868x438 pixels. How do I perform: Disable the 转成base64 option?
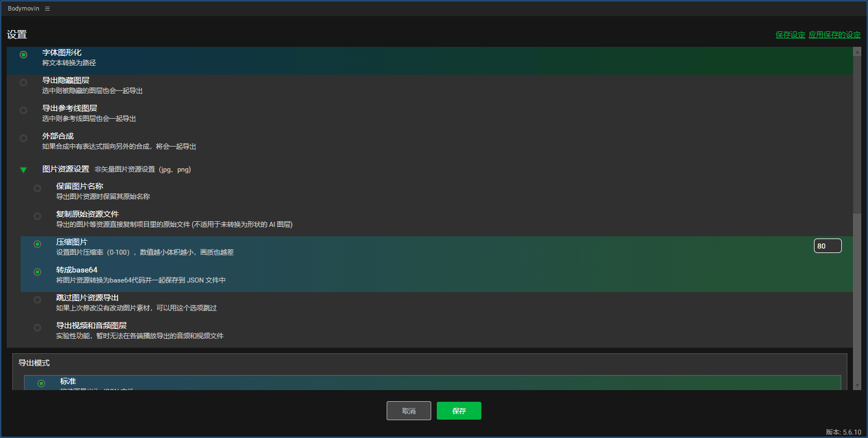(x=37, y=272)
